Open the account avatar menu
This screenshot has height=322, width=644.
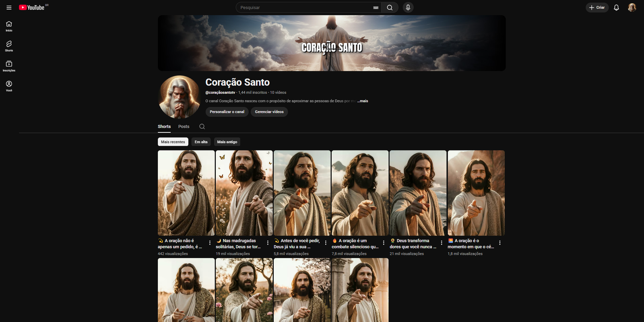(632, 8)
